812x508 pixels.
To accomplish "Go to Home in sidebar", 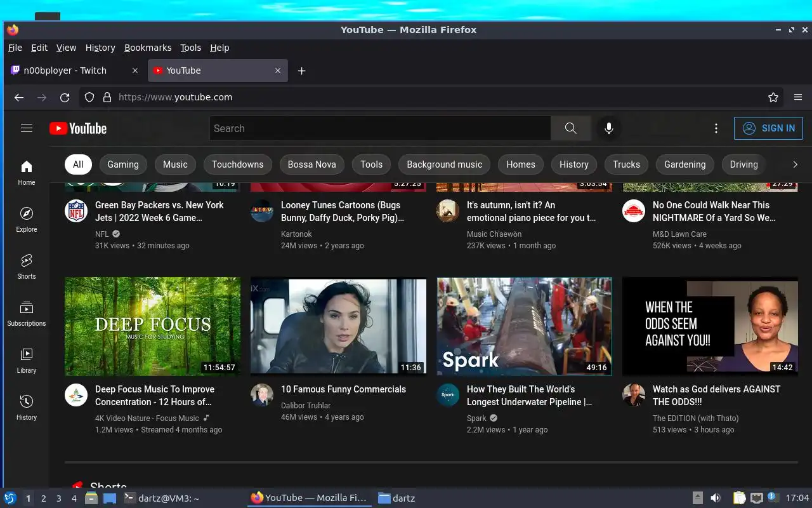I will tap(26, 173).
